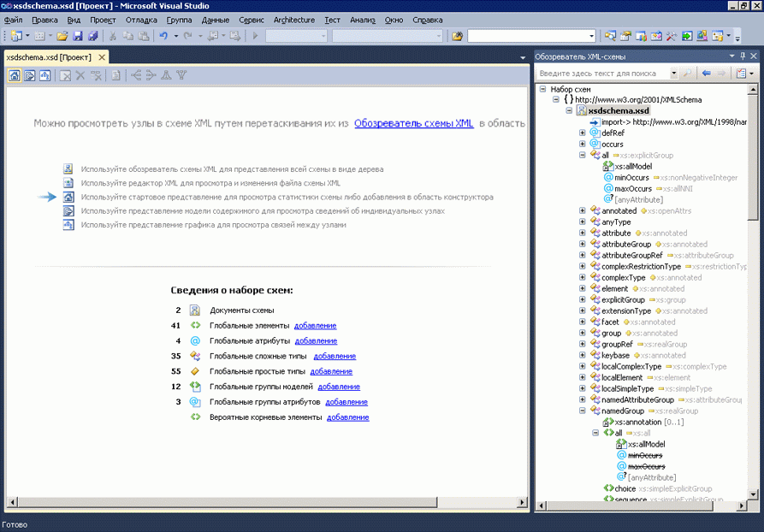Click the Redo arrow icon

pos(187,36)
